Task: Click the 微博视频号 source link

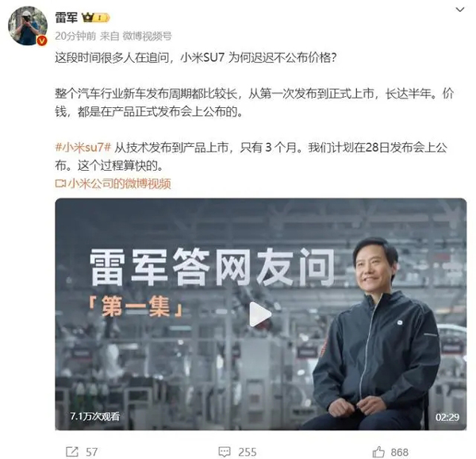Action: [148, 37]
